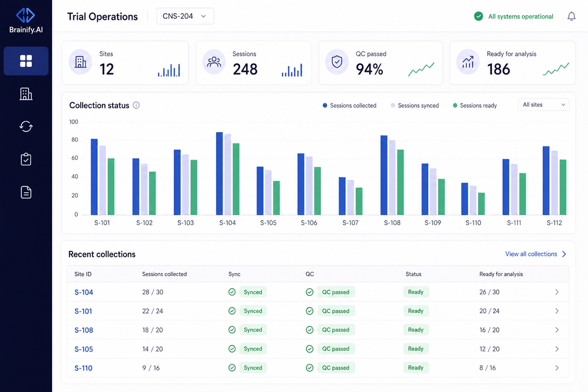Click the Status column header
This screenshot has width=588, height=392.
click(x=414, y=274)
